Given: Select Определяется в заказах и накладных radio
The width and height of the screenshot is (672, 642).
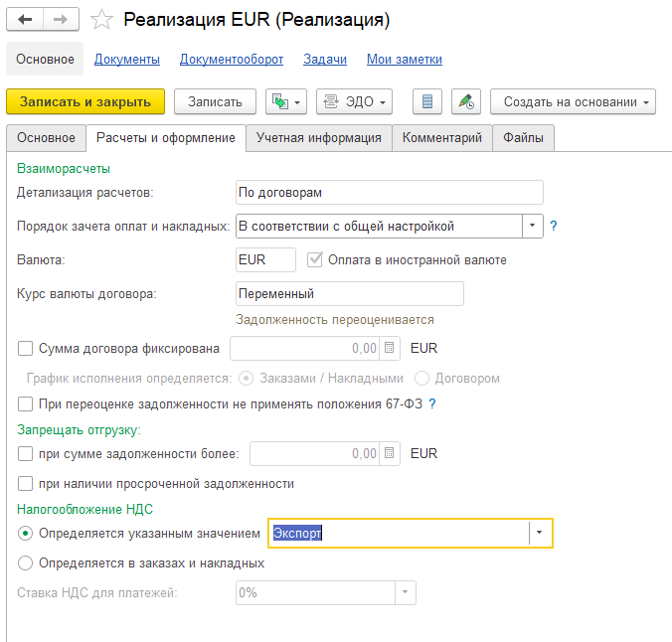Looking at the screenshot, I should [x=25, y=562].
